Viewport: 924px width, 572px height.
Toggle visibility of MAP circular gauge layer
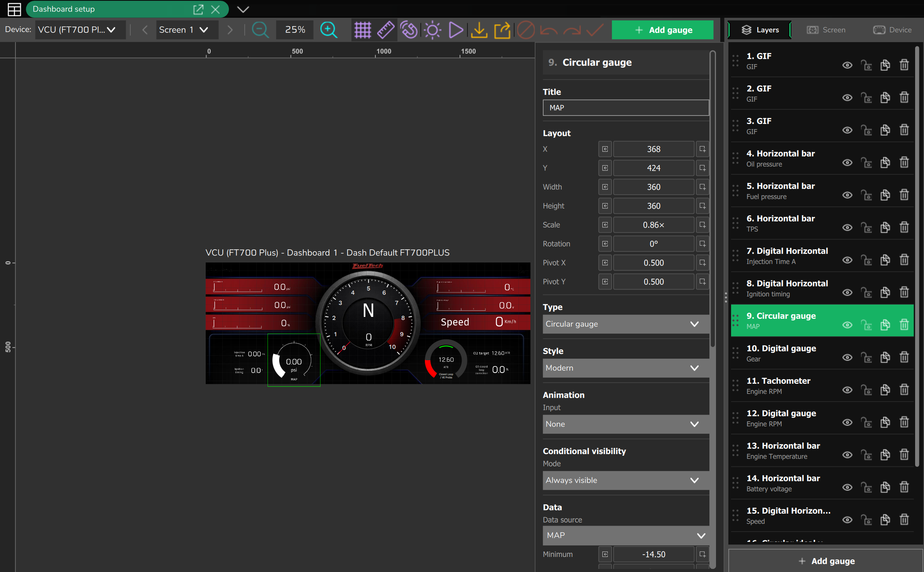pos(847,325)
